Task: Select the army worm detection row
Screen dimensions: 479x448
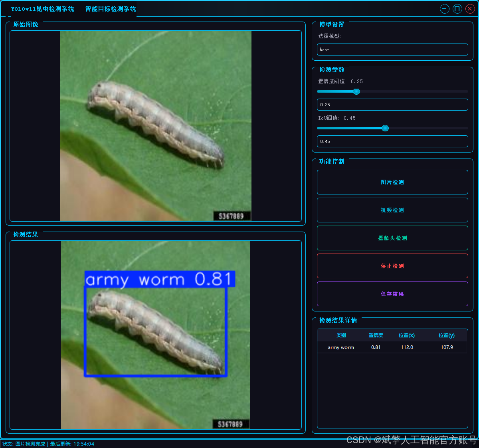Action: pyautogui.click(x=392, y=347)
